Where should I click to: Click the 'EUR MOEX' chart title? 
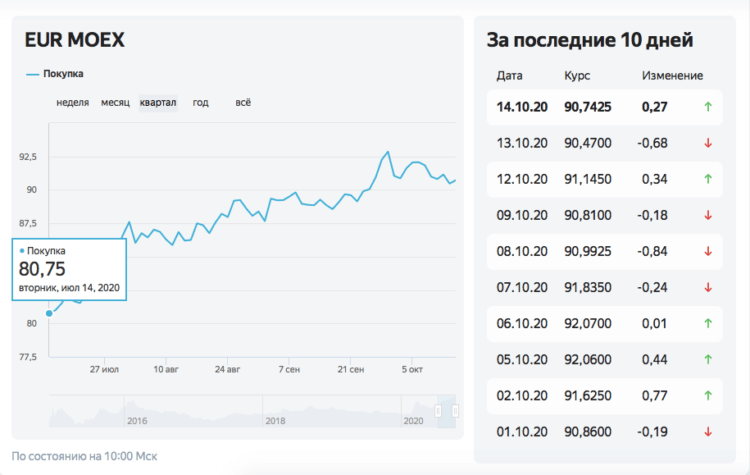(75, 40)
